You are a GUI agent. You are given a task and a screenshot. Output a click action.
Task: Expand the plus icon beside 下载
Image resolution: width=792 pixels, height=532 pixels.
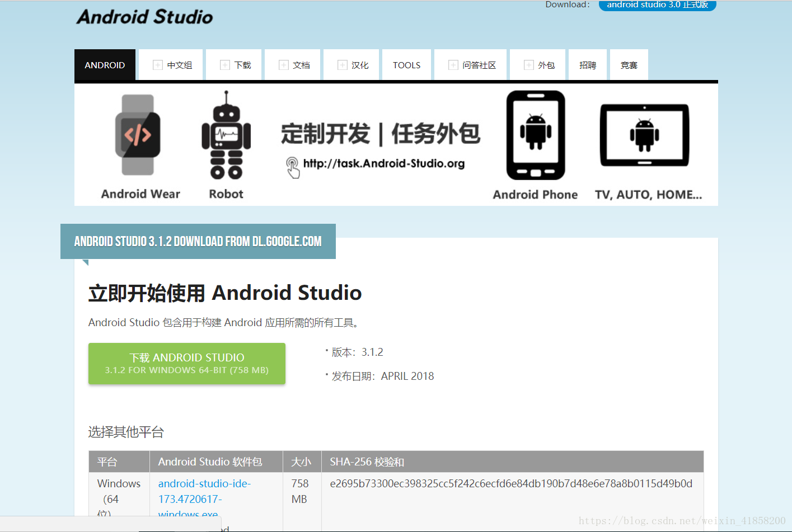(x=225, y=65)
